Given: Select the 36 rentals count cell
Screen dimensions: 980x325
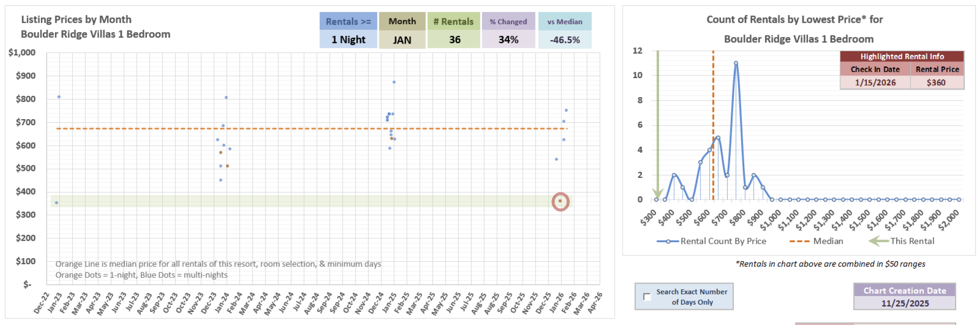Looking at the screenshot, I should click(x=454, y=40).
